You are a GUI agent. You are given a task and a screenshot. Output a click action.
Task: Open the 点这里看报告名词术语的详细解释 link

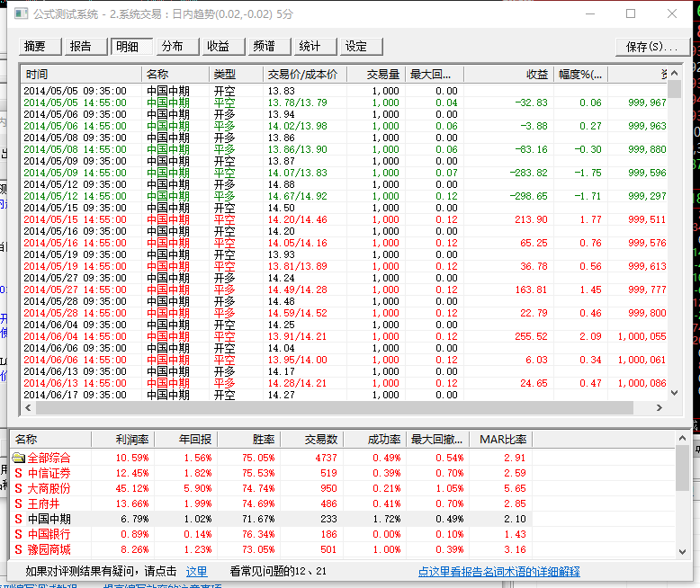click(498, 572)
